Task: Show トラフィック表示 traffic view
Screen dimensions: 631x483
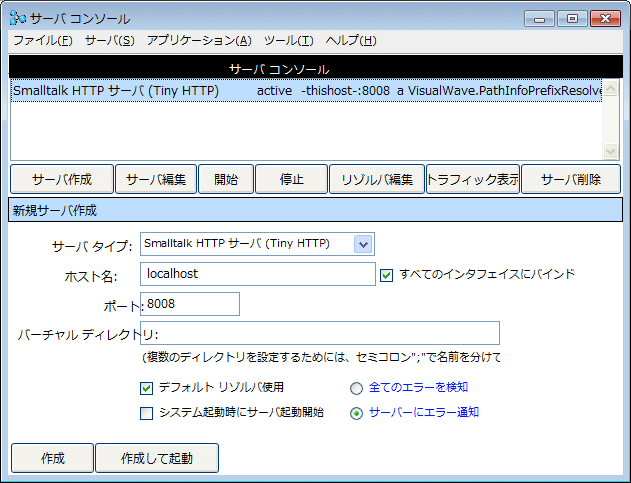Action: [473, 179]
